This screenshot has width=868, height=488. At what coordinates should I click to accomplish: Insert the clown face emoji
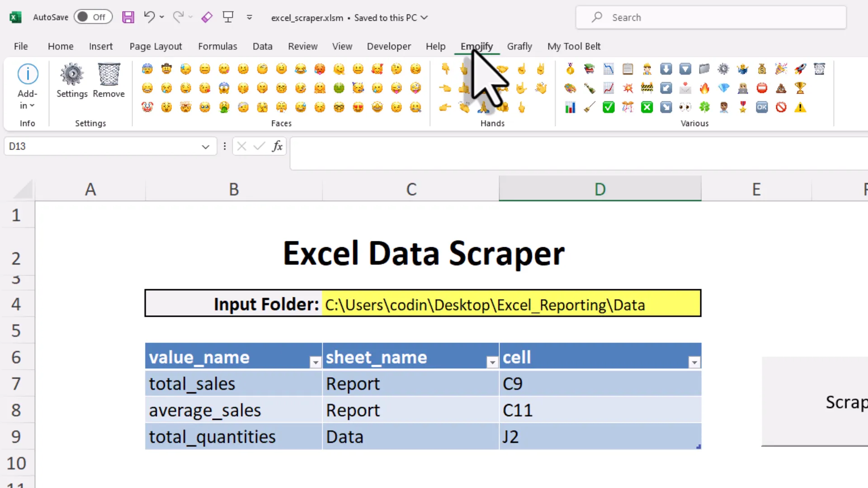pyautogui.click(x=147, y=107)
